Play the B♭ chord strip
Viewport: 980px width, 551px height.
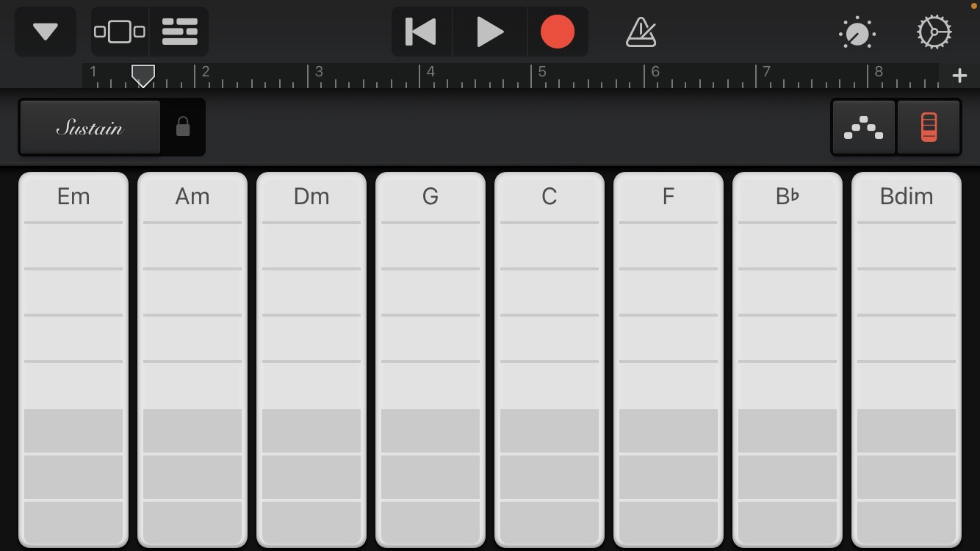click(x=788, y=360)
